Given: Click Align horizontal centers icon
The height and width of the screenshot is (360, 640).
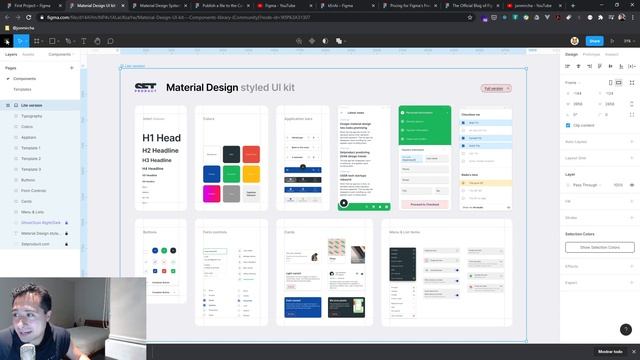Looking at the screenshot, I should [578, 66].
